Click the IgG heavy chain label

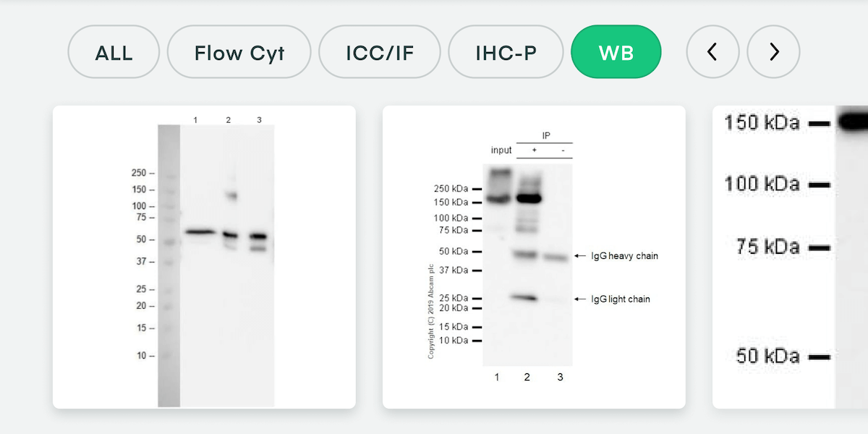[624, 256]
